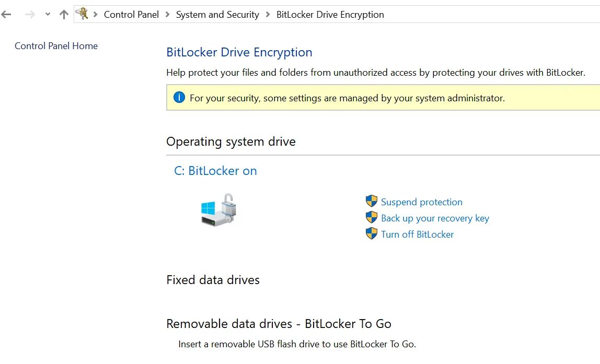Select System and Security breadcrumb item
The height and width of the screenshot is (364, 600).
(x=217, y=15)
